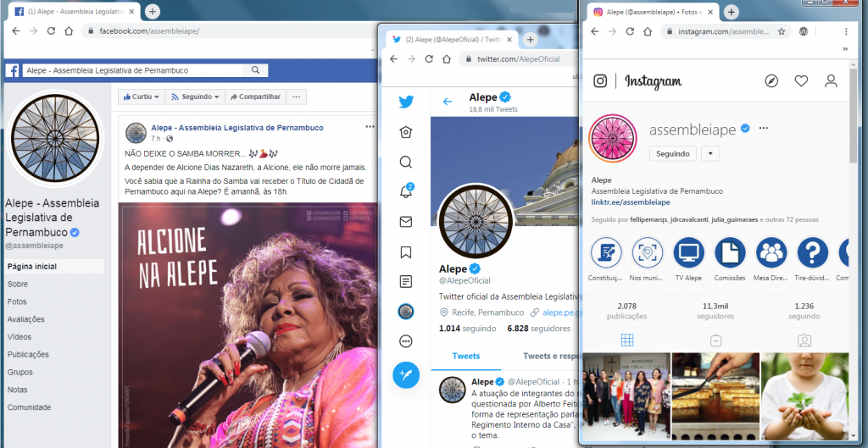Screen dimensions: 868x448
Task: Open Instagram explore compass icon
Action: point(771,81)
